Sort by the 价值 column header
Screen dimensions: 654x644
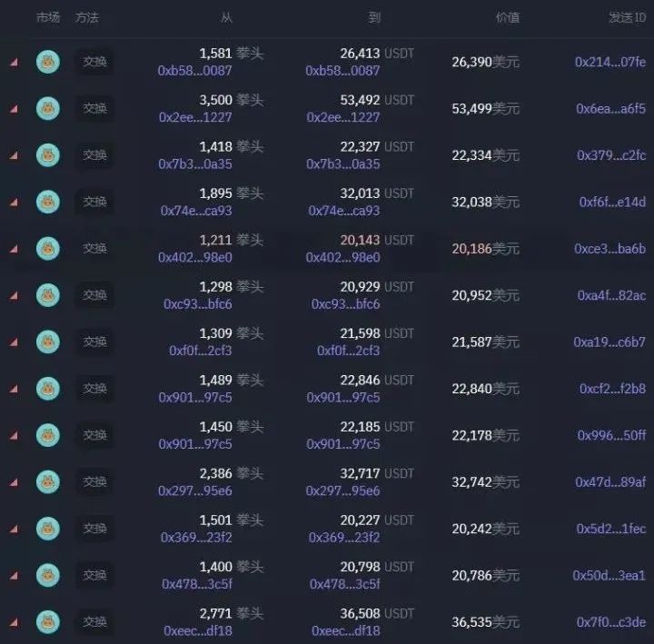tap(508, 17)
